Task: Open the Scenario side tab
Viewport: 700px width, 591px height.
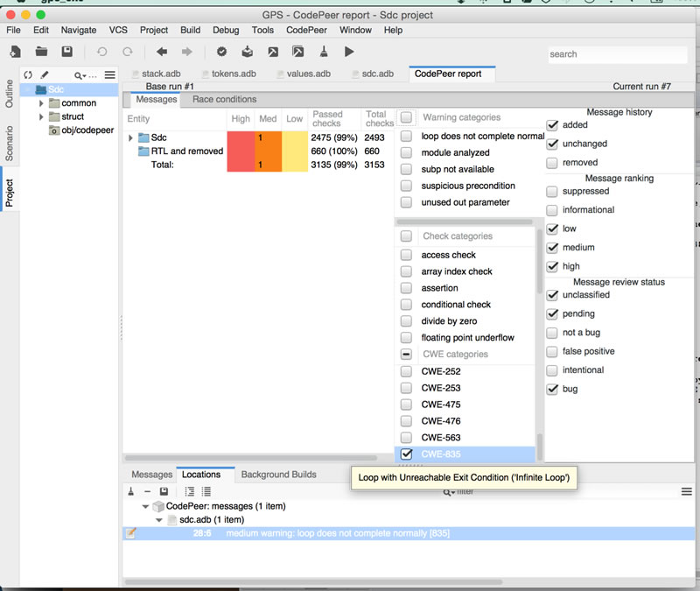Action: (x=9, y=144)
